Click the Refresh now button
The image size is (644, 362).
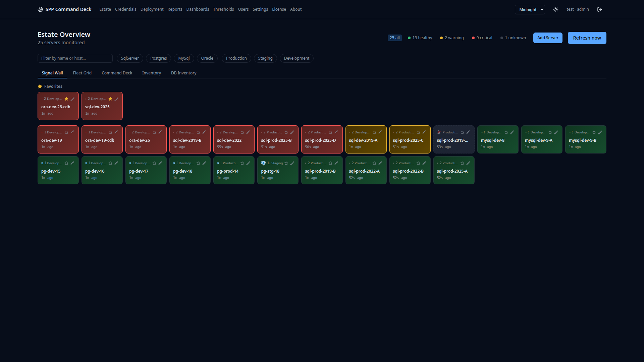(x=587, y=38)
